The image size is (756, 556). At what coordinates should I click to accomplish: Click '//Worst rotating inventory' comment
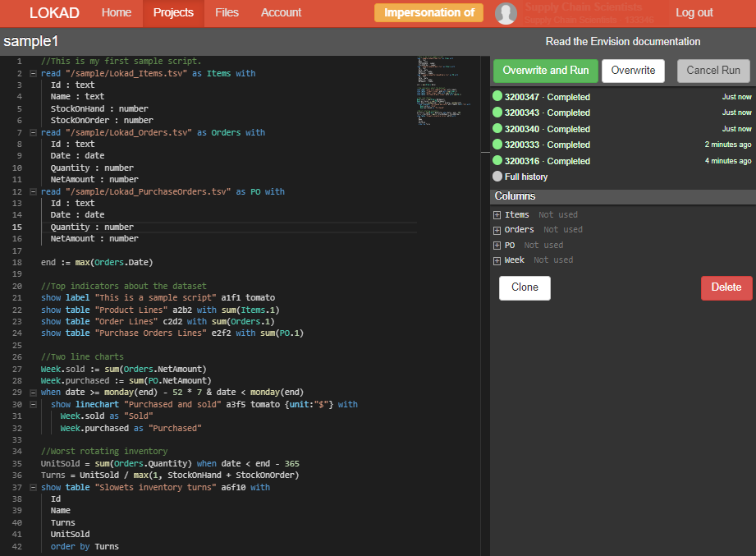pyautogui.click(x=104, y=452)
